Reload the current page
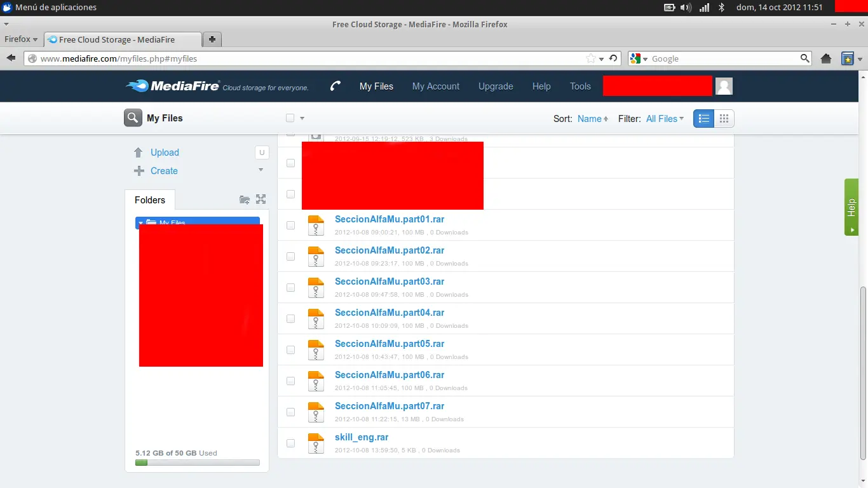The width and height of the screenshot is (868, 488). pos(613,58)
